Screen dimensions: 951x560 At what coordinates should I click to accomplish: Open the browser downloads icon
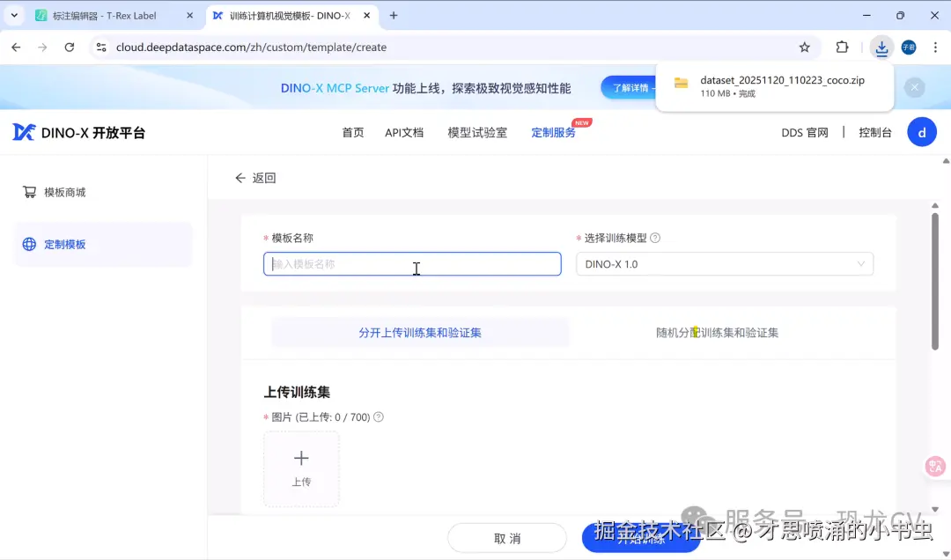click(881, 48)
